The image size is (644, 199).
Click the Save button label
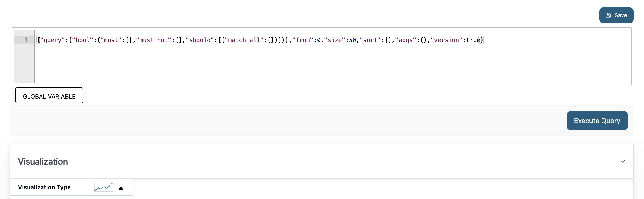click(x=620, y=15)
